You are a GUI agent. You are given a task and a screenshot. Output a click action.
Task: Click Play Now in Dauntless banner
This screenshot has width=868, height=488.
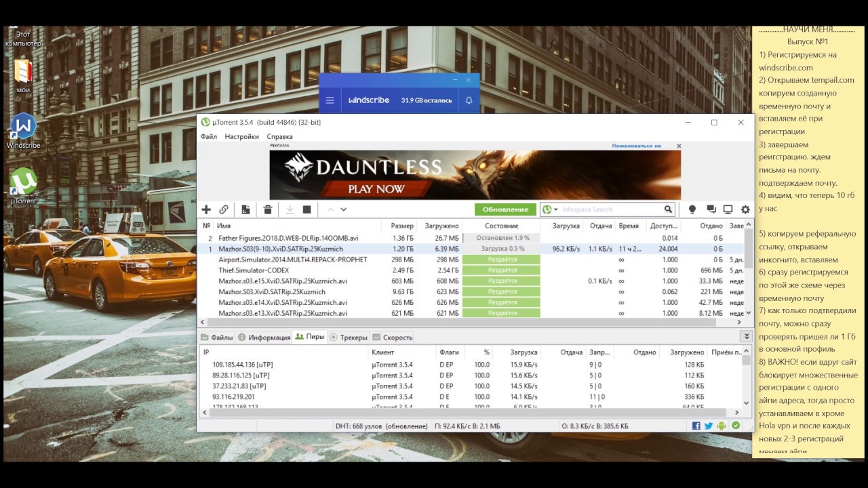click(376, 189)
